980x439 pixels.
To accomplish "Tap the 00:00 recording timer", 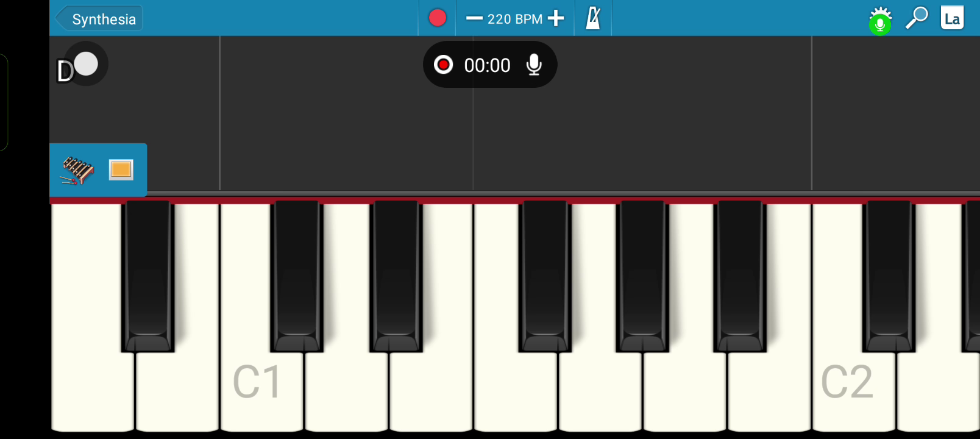I will tap(487, 65).
